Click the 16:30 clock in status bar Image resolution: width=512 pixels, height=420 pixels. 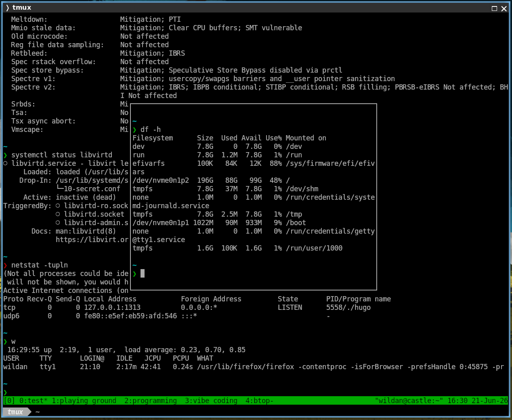(x=457, y=401)
